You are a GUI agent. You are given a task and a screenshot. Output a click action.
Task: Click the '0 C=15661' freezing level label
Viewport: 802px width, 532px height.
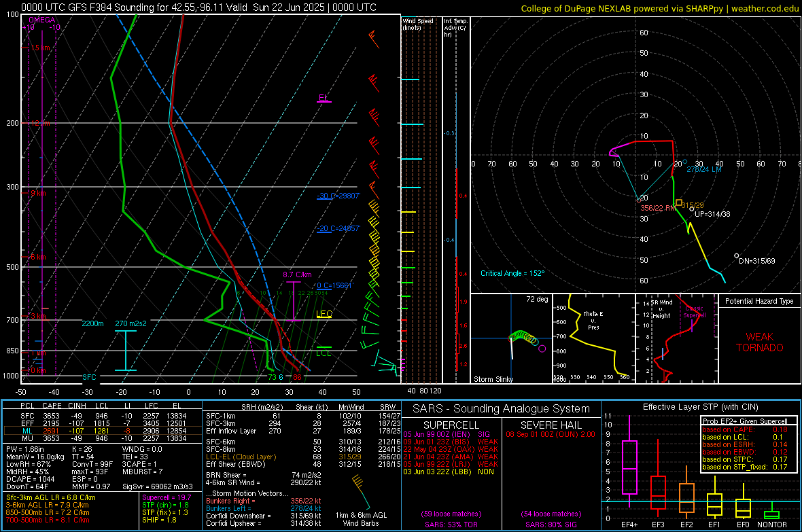click(334, 285)
